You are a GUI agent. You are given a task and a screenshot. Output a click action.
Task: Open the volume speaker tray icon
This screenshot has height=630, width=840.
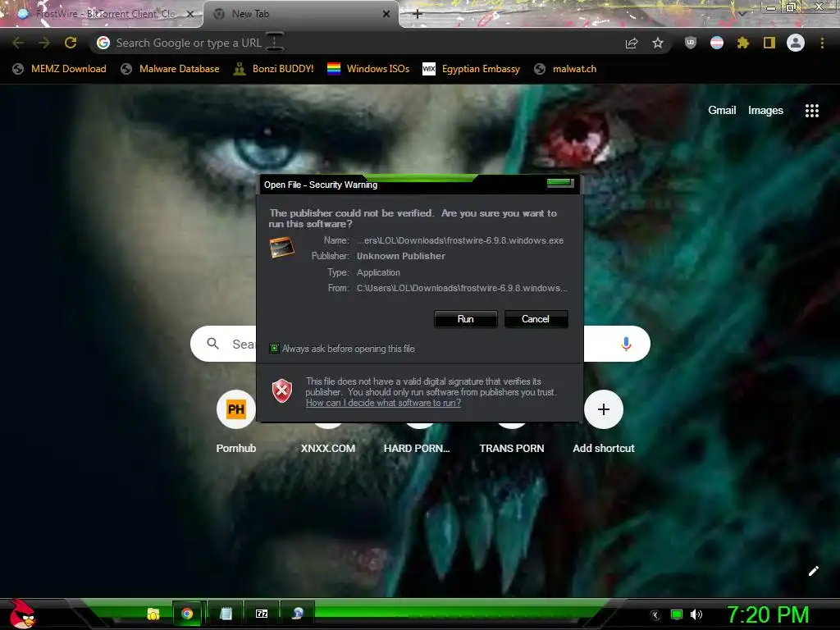click(696, 615)
